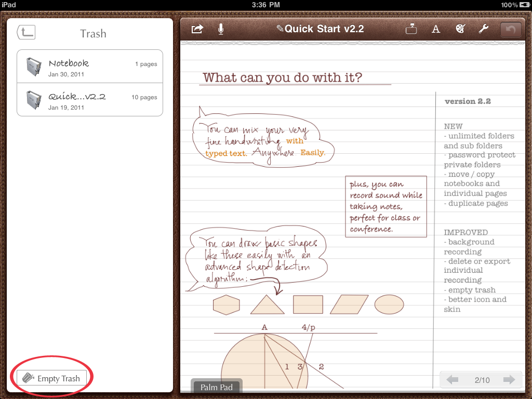Tap the '- duplicate pages' note line
The width and height of the screenshot is (532, 399).
(x=476, y=203)
